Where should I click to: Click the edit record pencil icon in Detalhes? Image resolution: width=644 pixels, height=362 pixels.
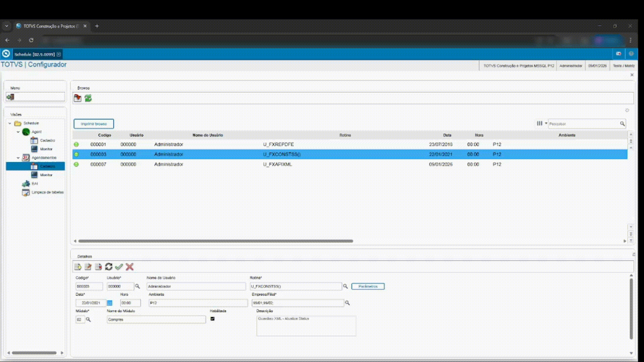[x=88, y=267]
